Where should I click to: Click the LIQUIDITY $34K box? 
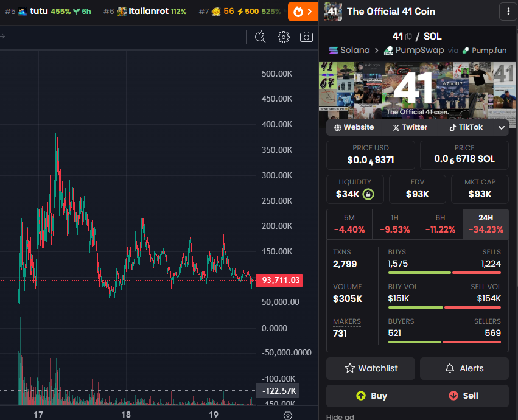click(355, 189)
